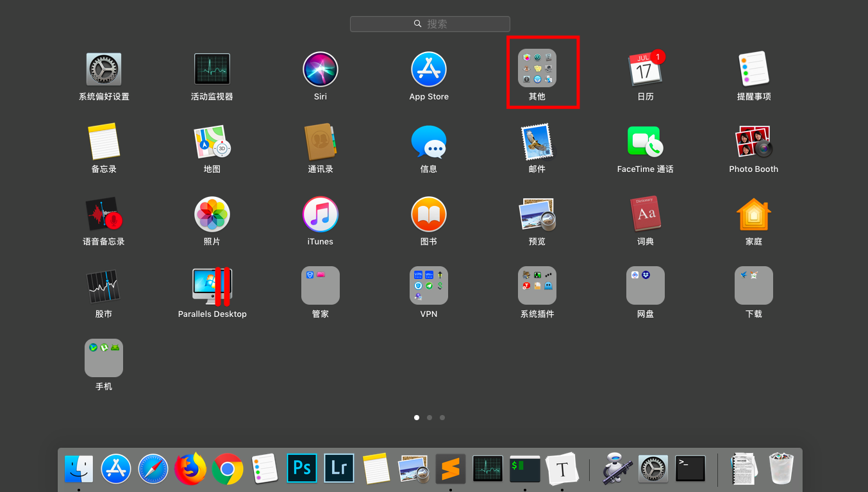Open the 手机 folder

(x=104, y=359)
